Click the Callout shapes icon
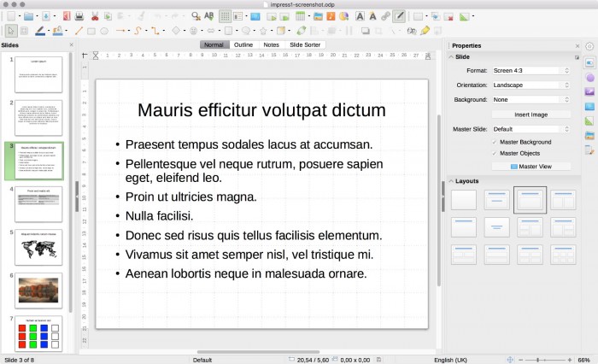 click(x=246, y=30)
